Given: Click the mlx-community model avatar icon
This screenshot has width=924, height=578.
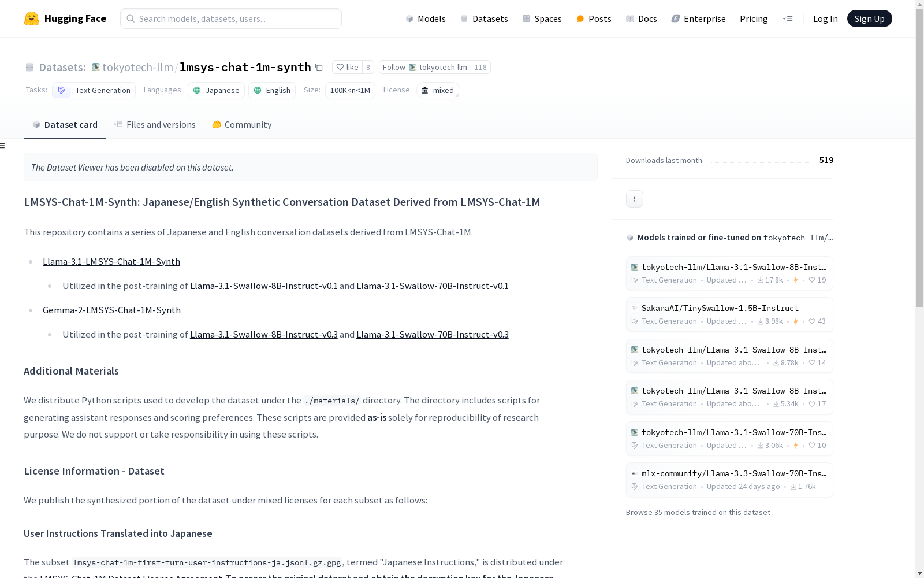Looking at the screenshot, I should [635, 474].
